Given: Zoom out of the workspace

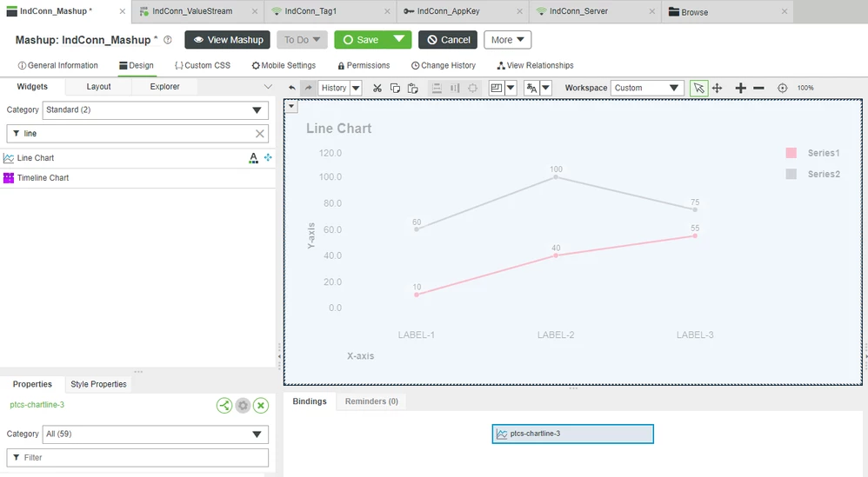Looking at the screenshot, I should point(759,88).
